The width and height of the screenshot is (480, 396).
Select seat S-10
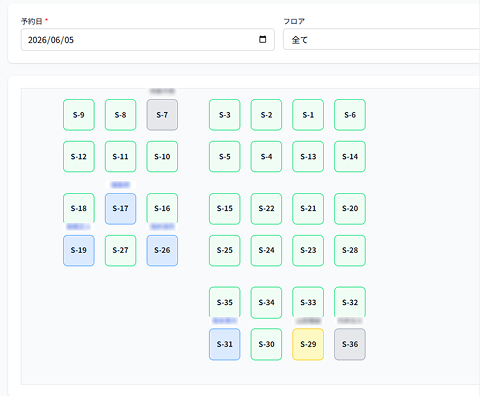tap(162, 156)
